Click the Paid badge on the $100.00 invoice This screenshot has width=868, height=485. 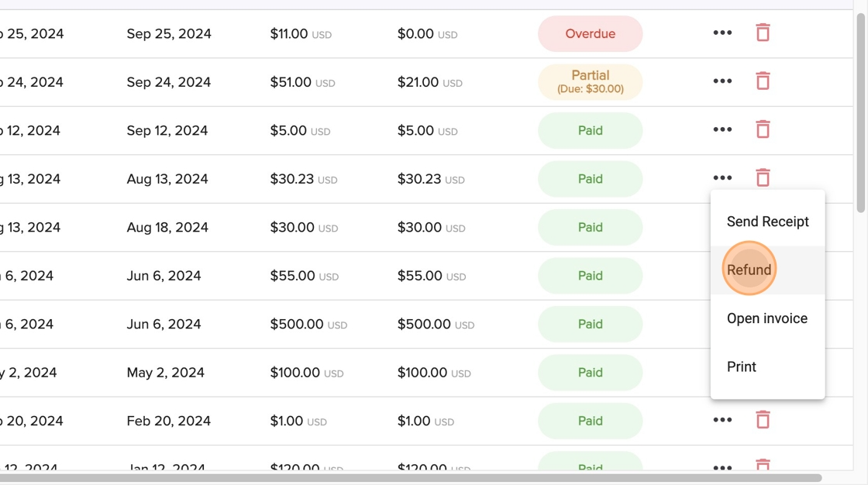tap(590, 372)
